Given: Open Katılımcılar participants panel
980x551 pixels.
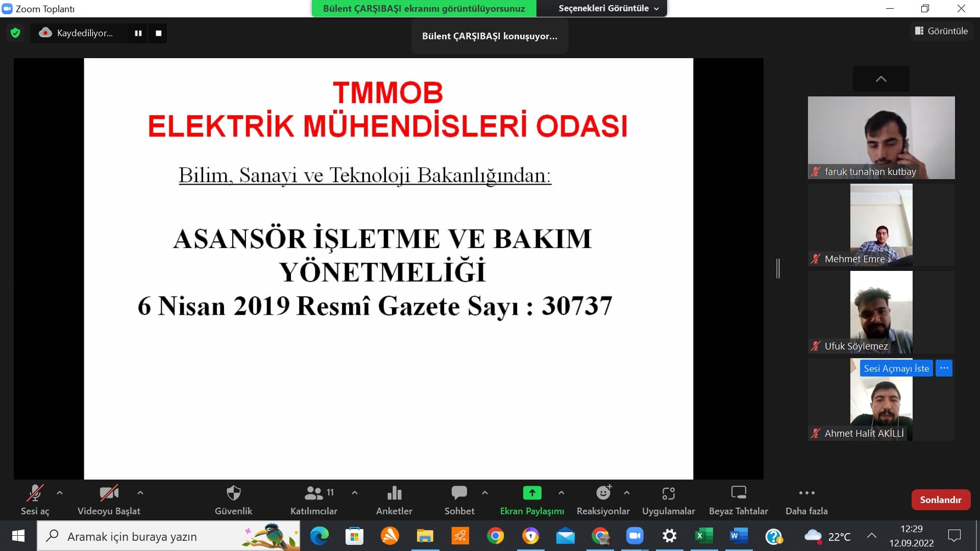Looking at the screenshot, I should [314, 500].
